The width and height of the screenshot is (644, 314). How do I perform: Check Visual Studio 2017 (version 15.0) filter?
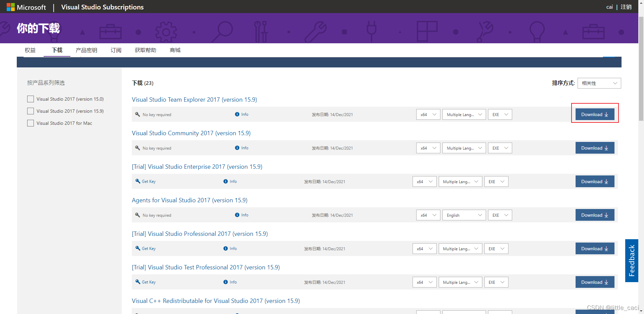[x=31, y=99]
